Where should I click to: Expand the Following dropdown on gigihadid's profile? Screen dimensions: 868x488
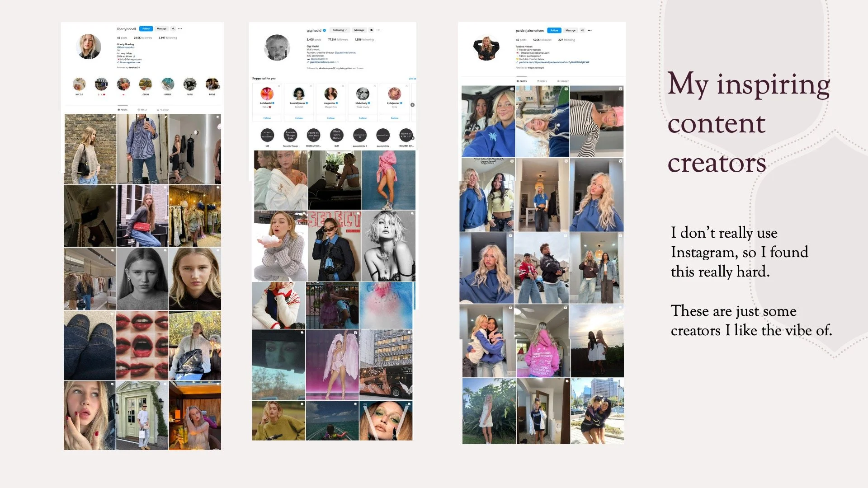340,30
